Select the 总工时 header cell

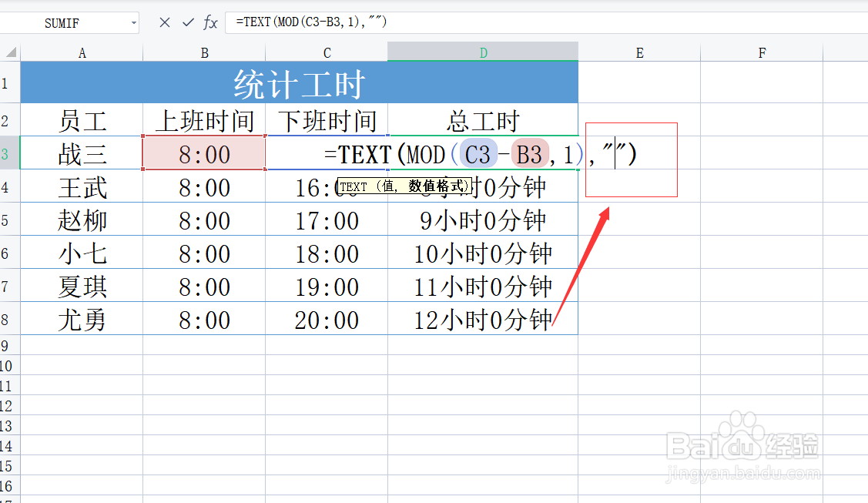point(483,120)
